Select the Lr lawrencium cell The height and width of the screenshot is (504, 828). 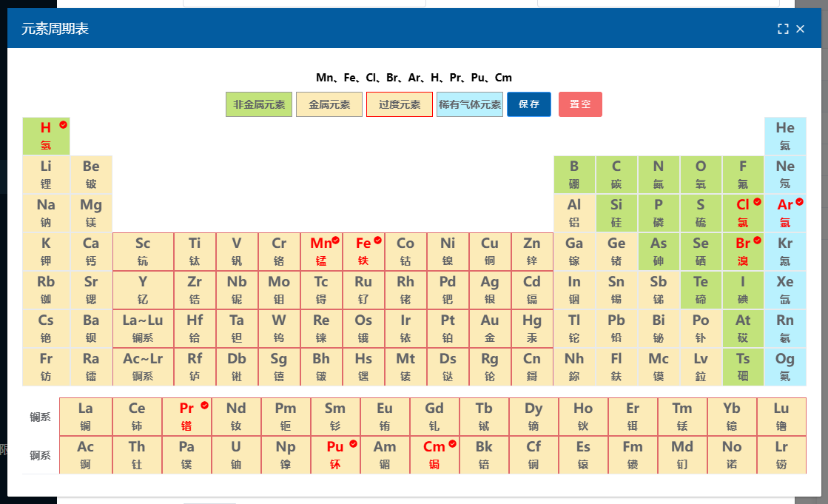[x=781, y=455]
